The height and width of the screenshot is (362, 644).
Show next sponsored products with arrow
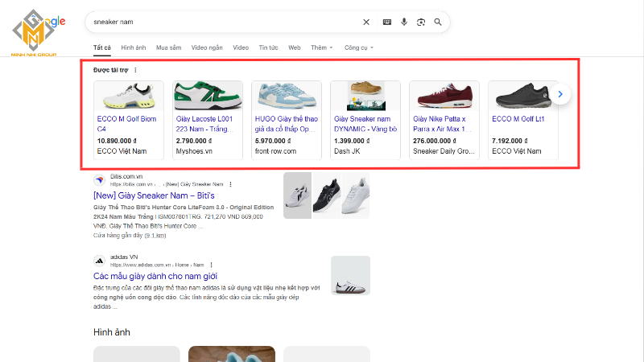(560, 94)
